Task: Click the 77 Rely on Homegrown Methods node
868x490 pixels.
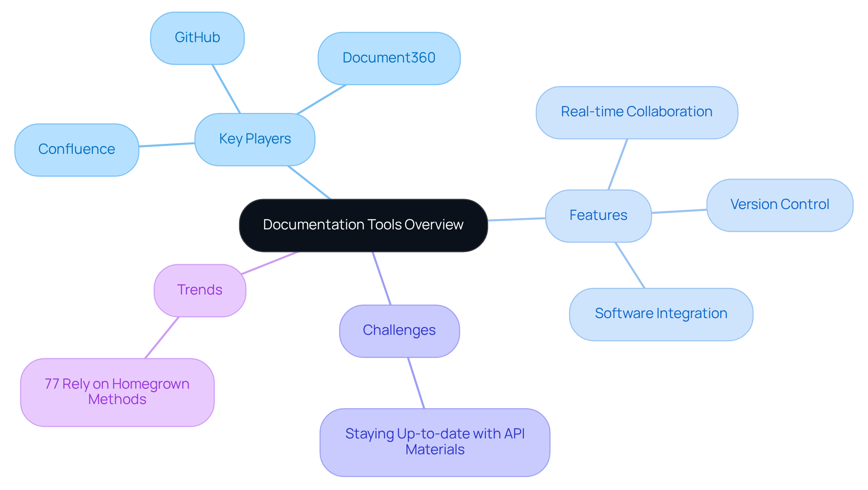Action: [x=118, y=392]
